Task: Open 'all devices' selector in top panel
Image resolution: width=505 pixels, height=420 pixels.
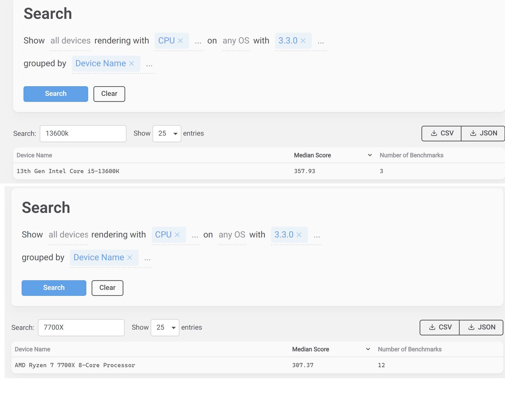Action: 70,41
